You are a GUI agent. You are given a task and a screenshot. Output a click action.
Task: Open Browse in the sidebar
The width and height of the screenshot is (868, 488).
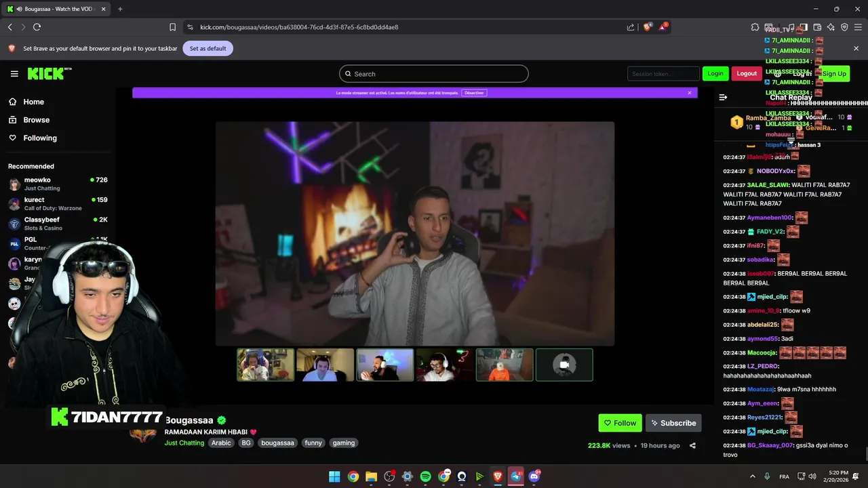(36, 120)
